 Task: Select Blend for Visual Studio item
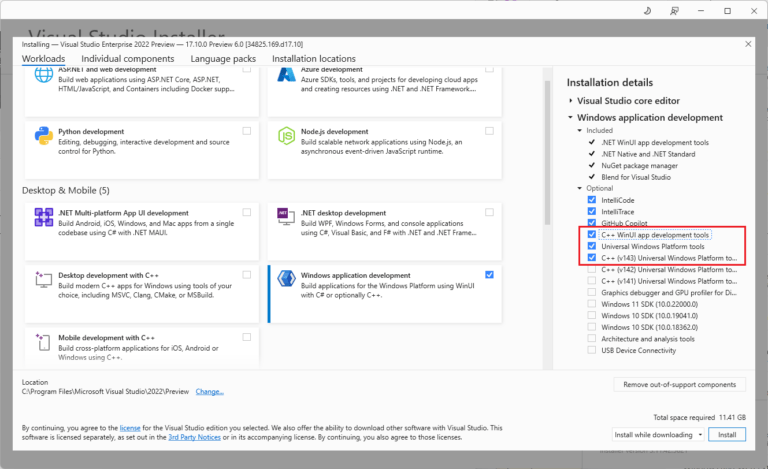636,177
